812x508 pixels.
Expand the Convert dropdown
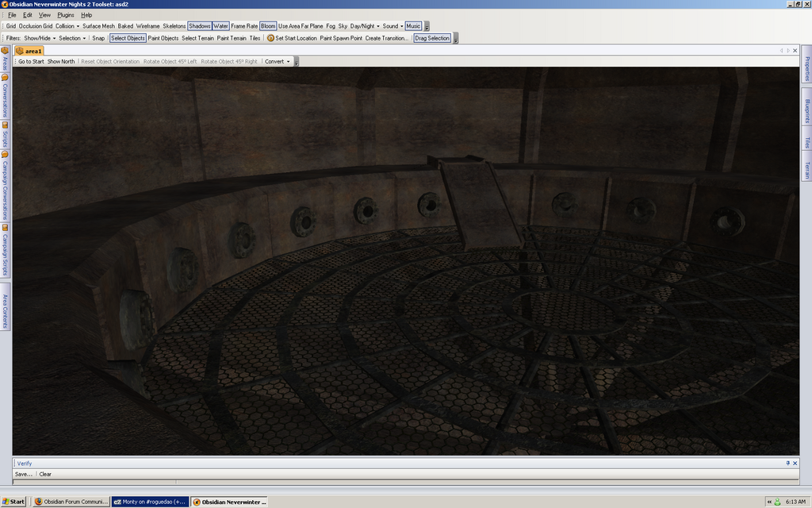coord(277,61)
